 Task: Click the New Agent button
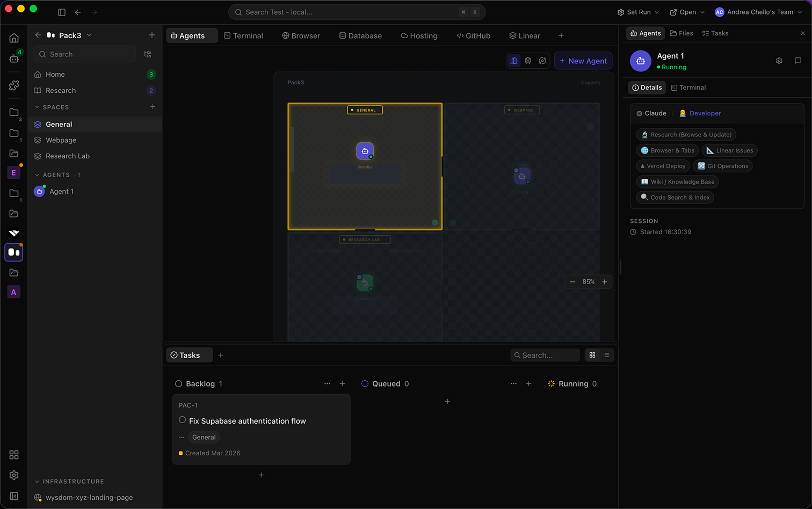click(x=583, y=61)
